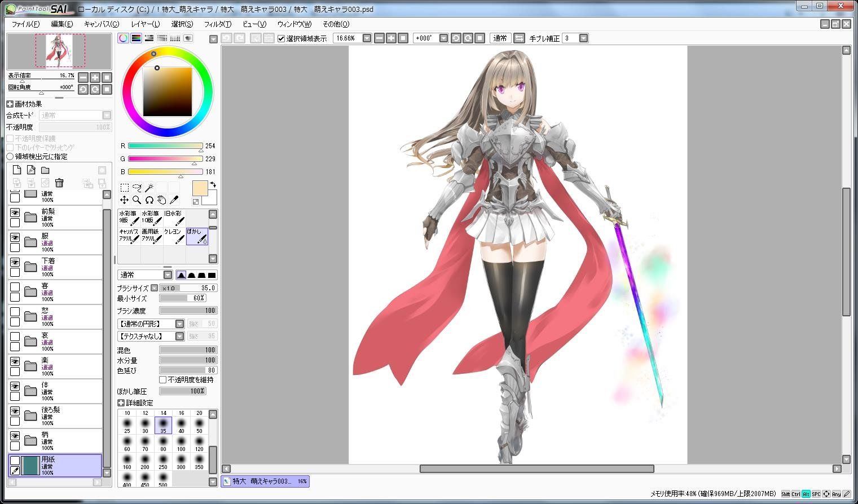This screenshot has width=858, height=504.
Task: Select the zoom magnifier tool
Action: point(137,200)
